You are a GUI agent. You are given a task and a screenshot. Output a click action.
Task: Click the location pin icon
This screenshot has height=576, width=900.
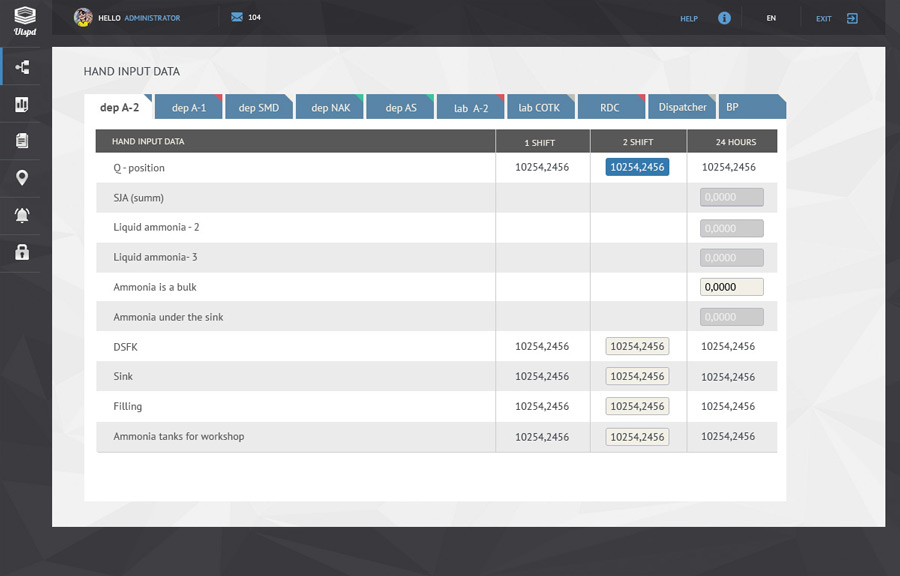tap(22, 178)
